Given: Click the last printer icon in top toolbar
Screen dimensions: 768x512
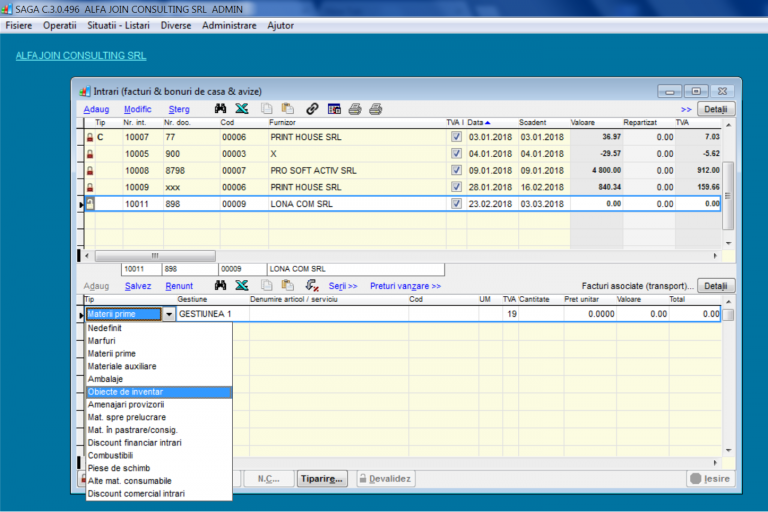Looking at the screenshot, I should click(x=375, y=109).
